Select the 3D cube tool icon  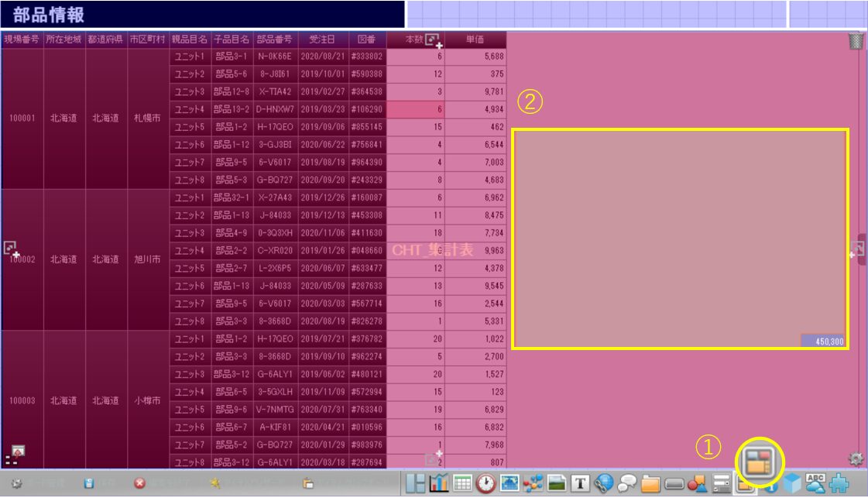click(x=792, y=483)
